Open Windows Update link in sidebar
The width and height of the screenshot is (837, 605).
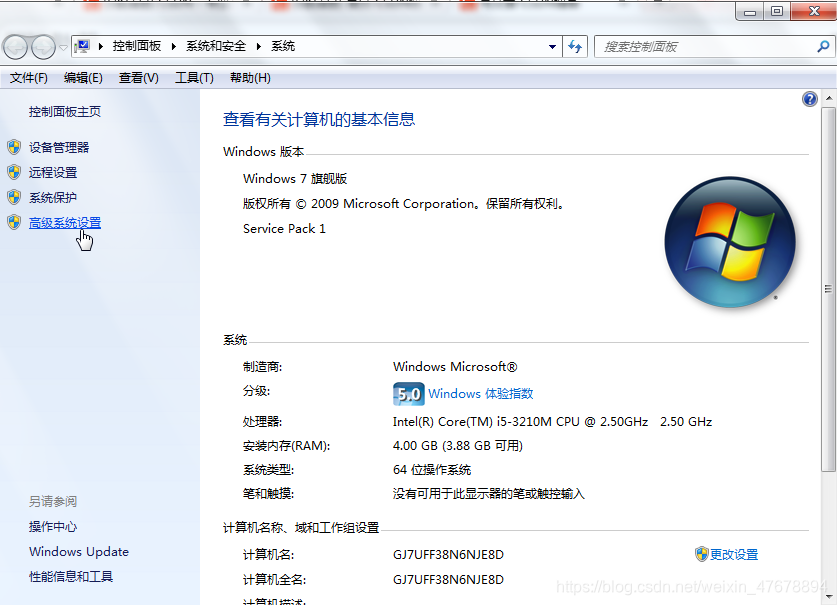(x=79, y=552)
